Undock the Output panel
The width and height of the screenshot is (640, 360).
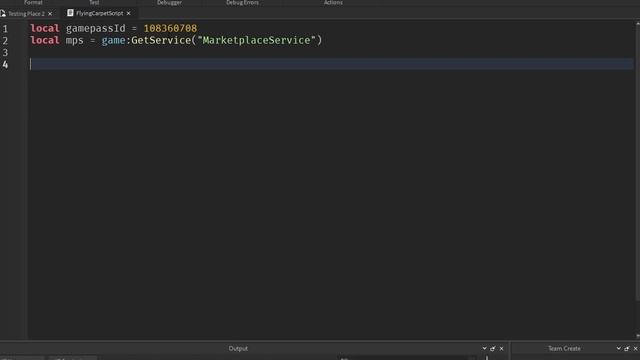point(493,349)
